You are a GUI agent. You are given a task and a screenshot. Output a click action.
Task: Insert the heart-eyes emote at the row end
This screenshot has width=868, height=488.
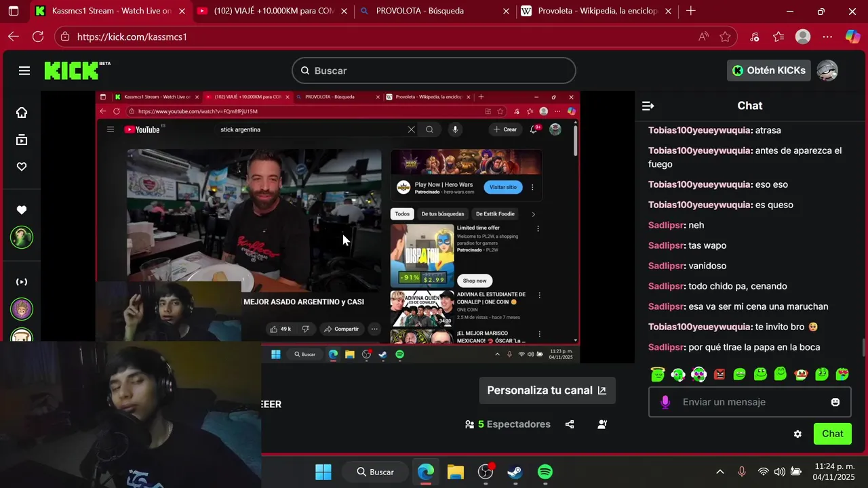(843, 373)
